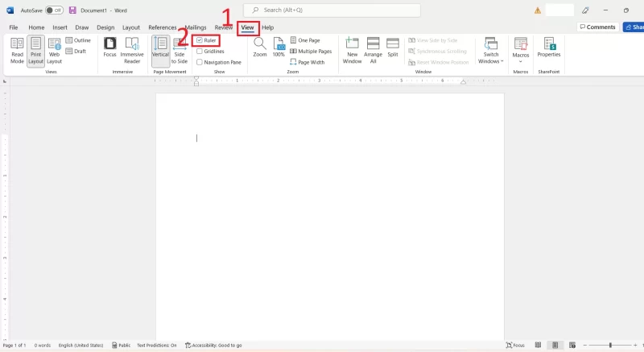Split the document window
This screenshot has height=352, width=644.
393,48
